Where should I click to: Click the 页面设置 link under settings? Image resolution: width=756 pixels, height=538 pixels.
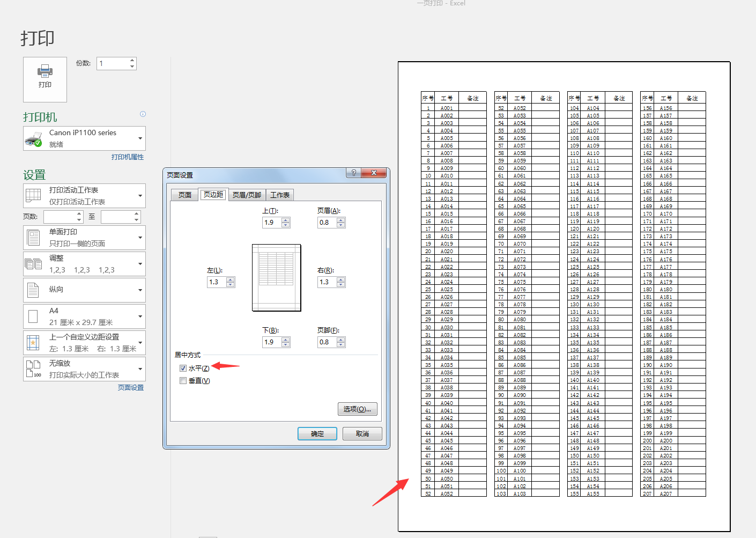pyautogui.click(x=131, y=388)
